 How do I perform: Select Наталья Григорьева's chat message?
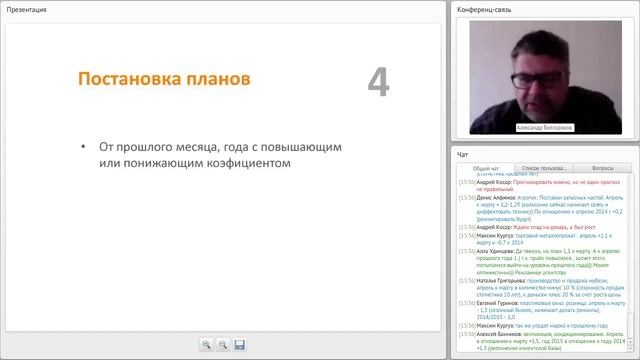pyautogui.click(x=542, y=287)
